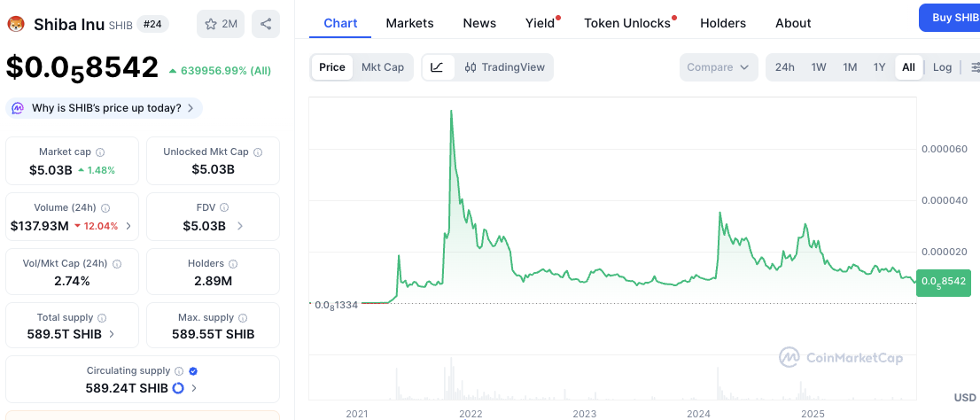Go to the Holders tab
Image resolution: width=980 pixels, height=420 pixels.
point(723,23)
